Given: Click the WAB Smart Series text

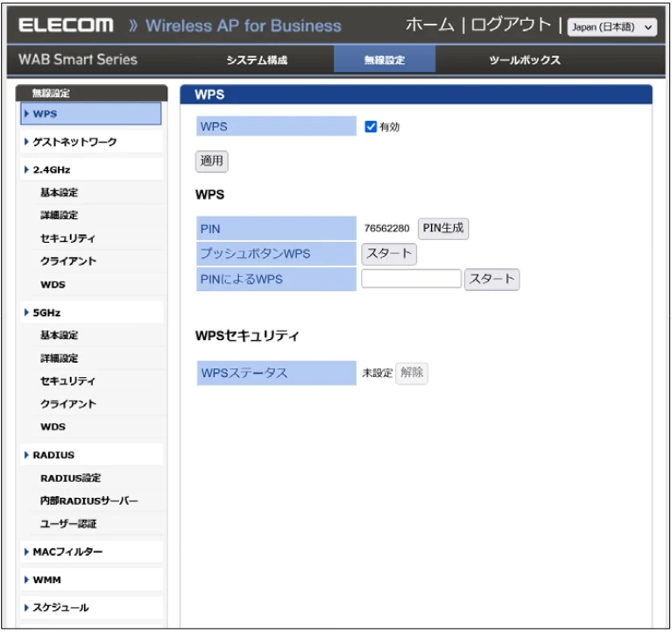Looking at the screenshot, I should click(78, 60).
